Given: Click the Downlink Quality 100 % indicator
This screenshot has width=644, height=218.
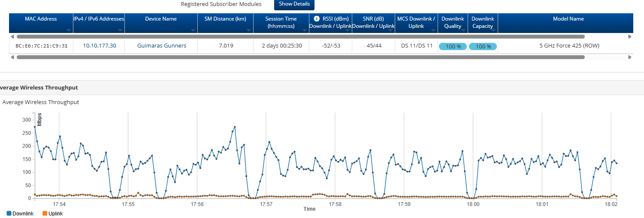Looking at the screenshot, I should tap(453, 46).
